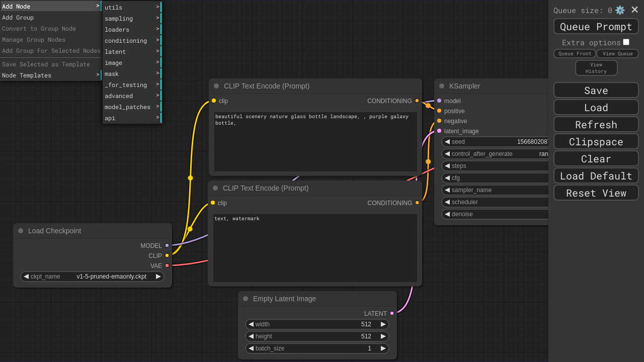Click the MODEL output socket on Load Checkpoint
This screenshot has width=644, height=362.
[167, 245]
